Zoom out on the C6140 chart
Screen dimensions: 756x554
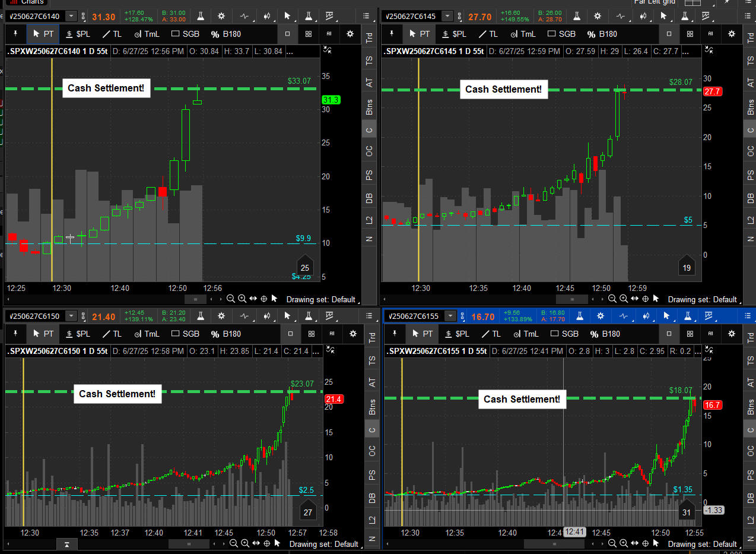click(231, 299)
